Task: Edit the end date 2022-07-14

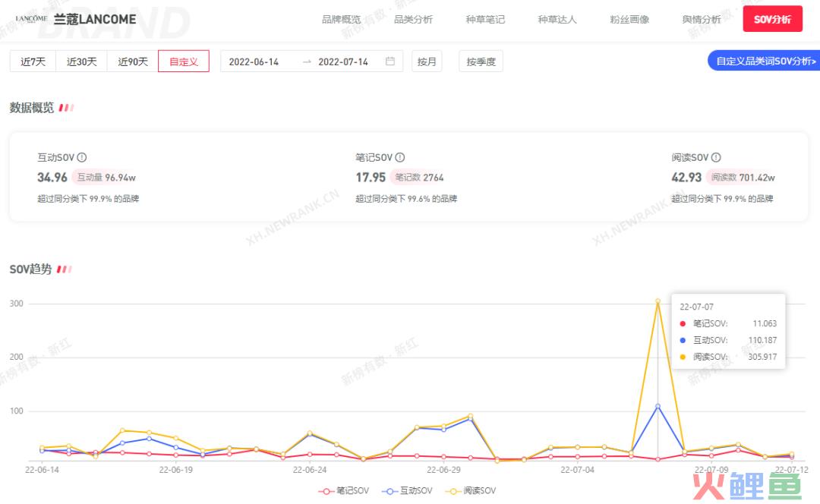Action: point(343,61)
